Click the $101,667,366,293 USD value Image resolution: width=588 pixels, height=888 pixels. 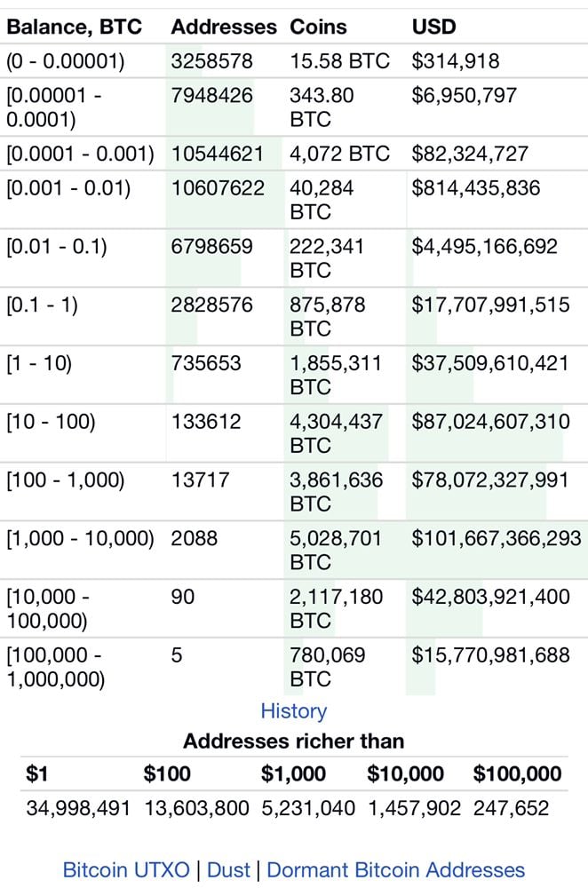(497, 538)
